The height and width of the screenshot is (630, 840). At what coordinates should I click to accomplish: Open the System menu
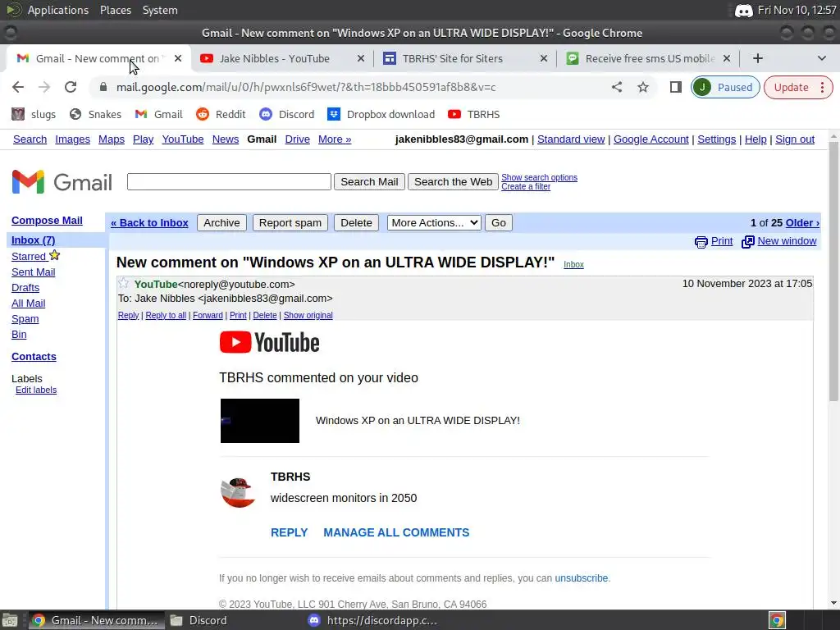point(160,10)
